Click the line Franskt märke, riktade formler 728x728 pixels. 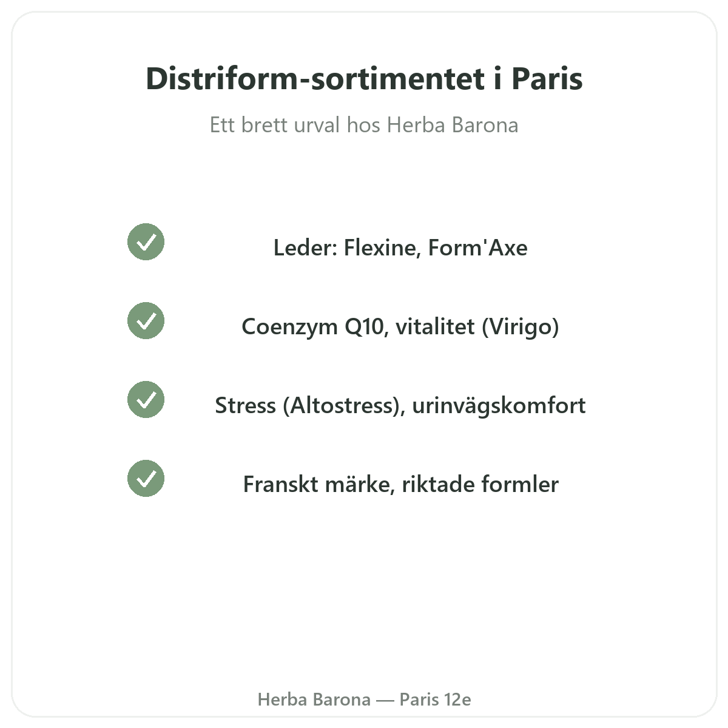[400, 484]
